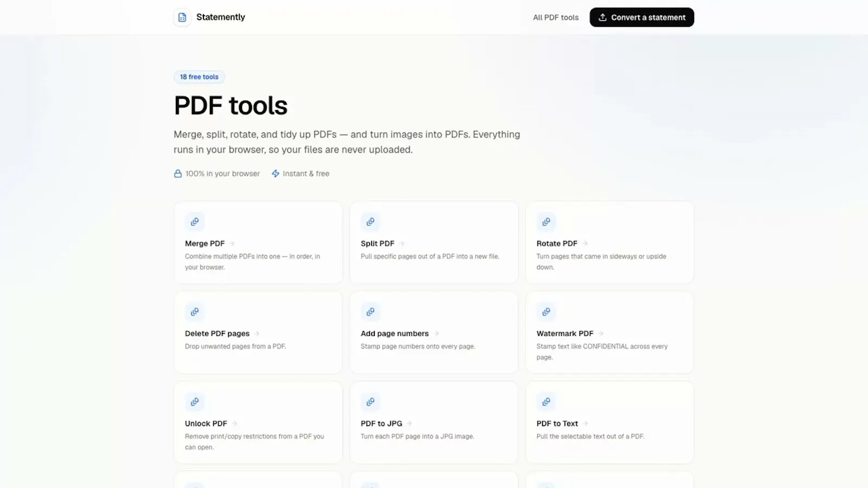The image size is (868, 488).
Task: Click the lightning icon beside Instant & free
Action: click(276, 174)
